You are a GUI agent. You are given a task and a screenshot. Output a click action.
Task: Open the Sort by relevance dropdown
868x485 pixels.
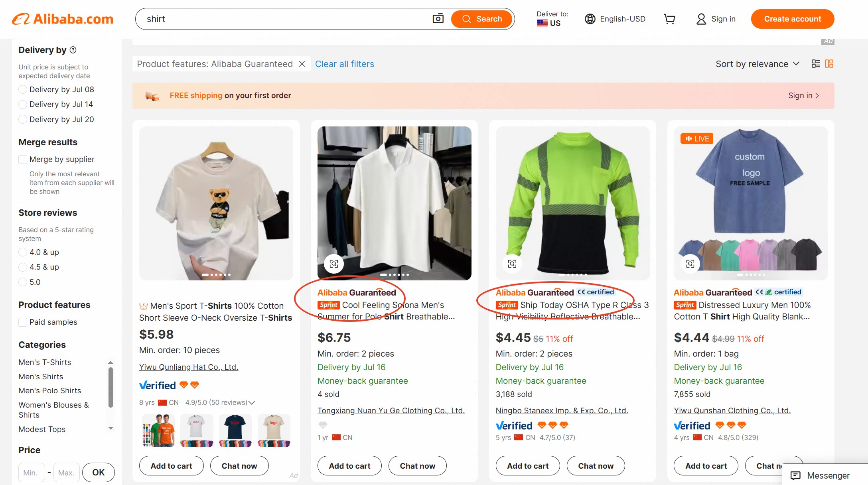pyautogui.click(x=757, y=63)
